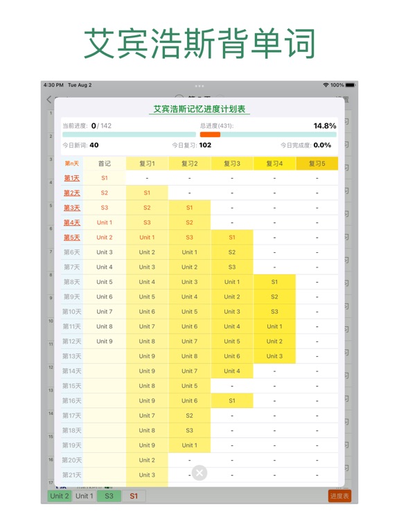Click the 总进度(431) label
Viewport: 399px width, 532px height.
point(217,126)
